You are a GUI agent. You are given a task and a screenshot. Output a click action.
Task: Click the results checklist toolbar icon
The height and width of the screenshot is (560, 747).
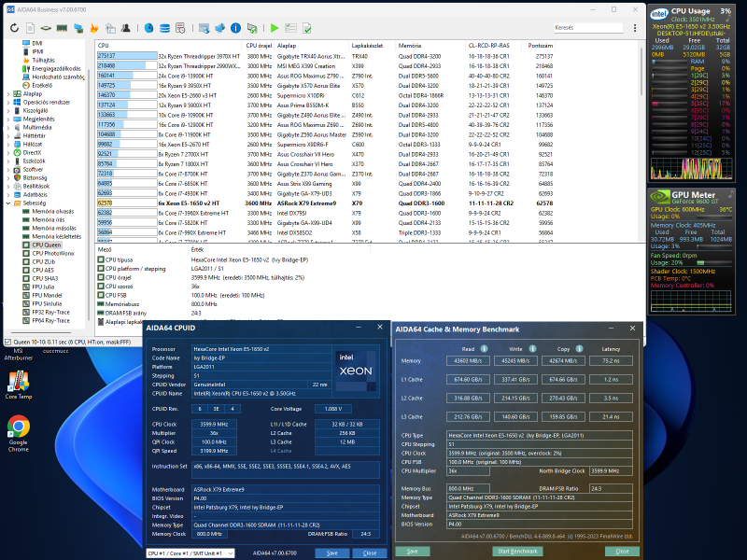(x=290, y=28)
